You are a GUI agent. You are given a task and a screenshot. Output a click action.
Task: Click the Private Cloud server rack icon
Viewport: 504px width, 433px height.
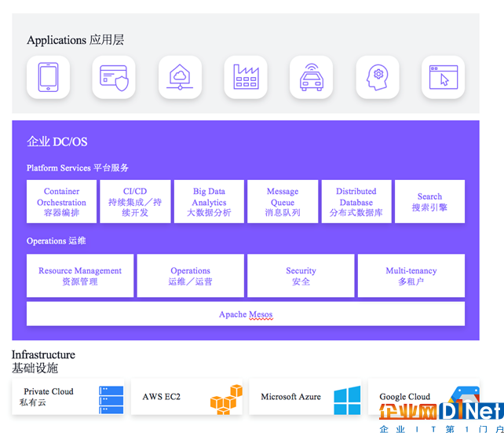point(111,399)
